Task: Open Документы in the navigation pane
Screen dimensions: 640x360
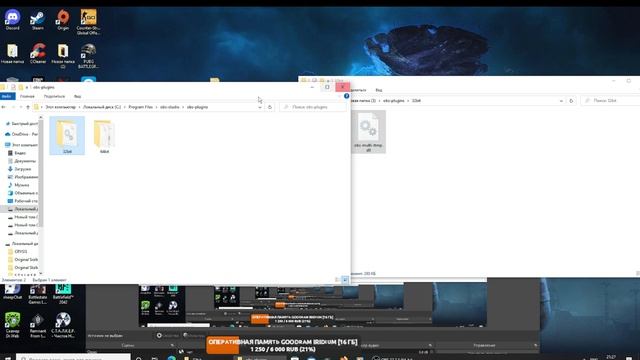Action: pos(23,161)
